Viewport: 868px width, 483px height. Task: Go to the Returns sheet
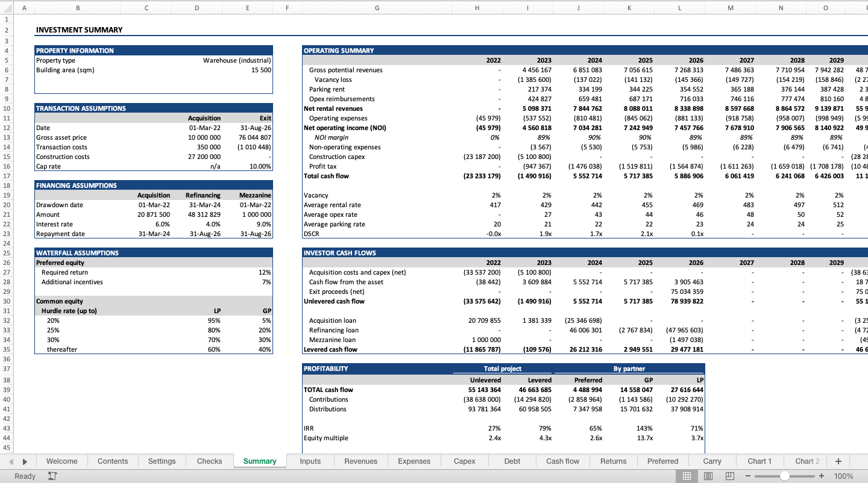[613, 461]
